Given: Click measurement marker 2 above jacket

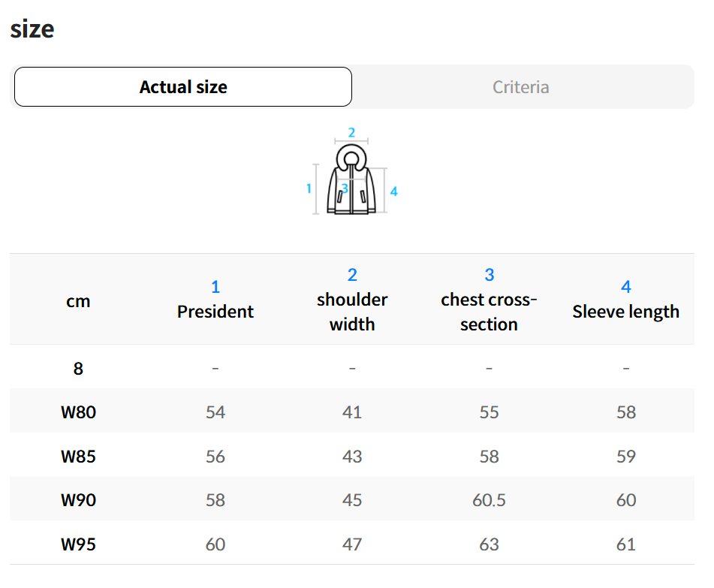Looking at the screenshot, I should tap(351, 133).
